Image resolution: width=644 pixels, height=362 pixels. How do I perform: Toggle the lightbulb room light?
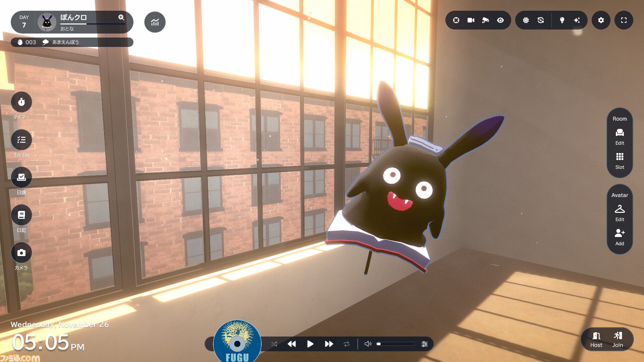pos(562,20)
